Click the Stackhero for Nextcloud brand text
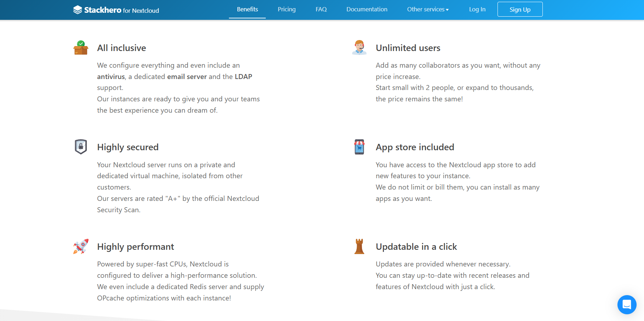The height and width of the screenshot is (321, 644). 121,10
